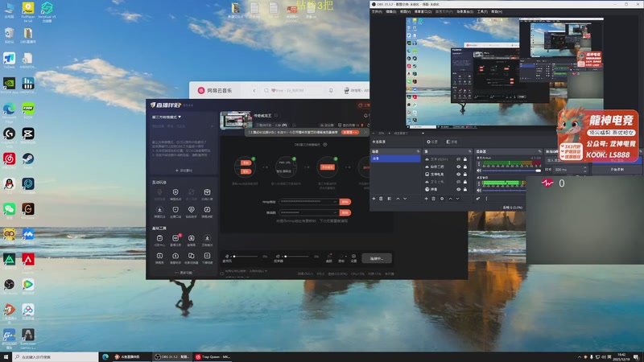Viewport: 644px width, 362px height.
Task: Adjust speaker volume slider in 直播伴侣
Action: pos(296,257)
